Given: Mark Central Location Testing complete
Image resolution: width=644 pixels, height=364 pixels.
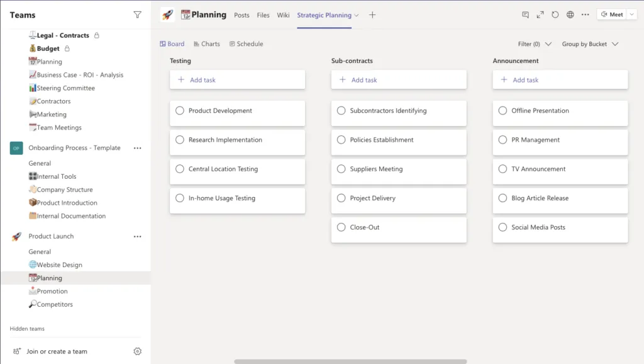Looking at the screenshot, I should (x=179, y=169).
